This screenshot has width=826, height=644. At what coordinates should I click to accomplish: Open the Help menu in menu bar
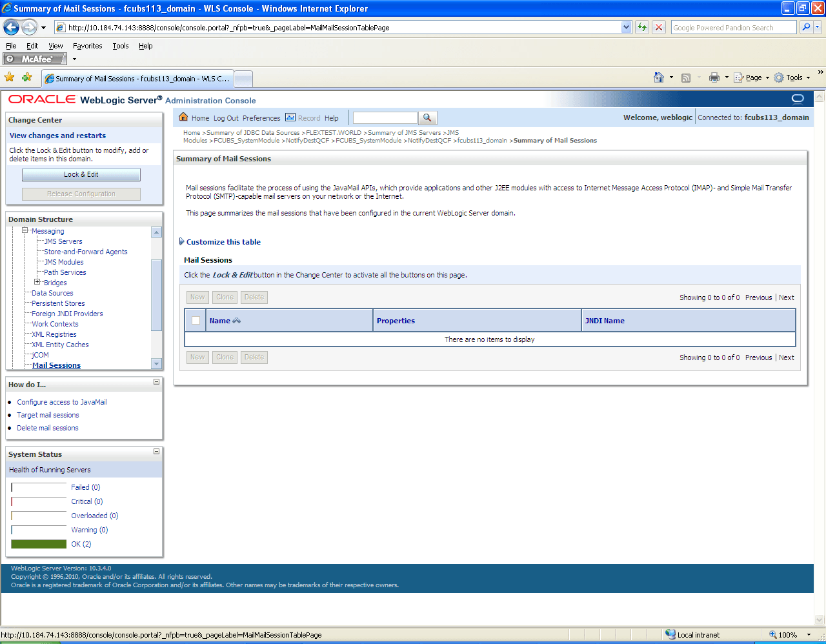[x=146, y=46]
